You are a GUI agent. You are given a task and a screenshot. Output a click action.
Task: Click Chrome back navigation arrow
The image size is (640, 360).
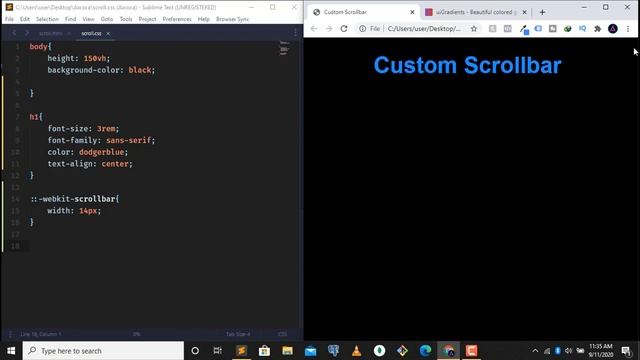(313, 29)
